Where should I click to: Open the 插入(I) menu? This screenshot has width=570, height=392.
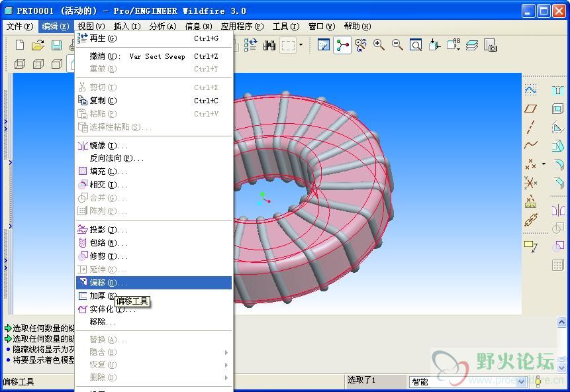127,26
